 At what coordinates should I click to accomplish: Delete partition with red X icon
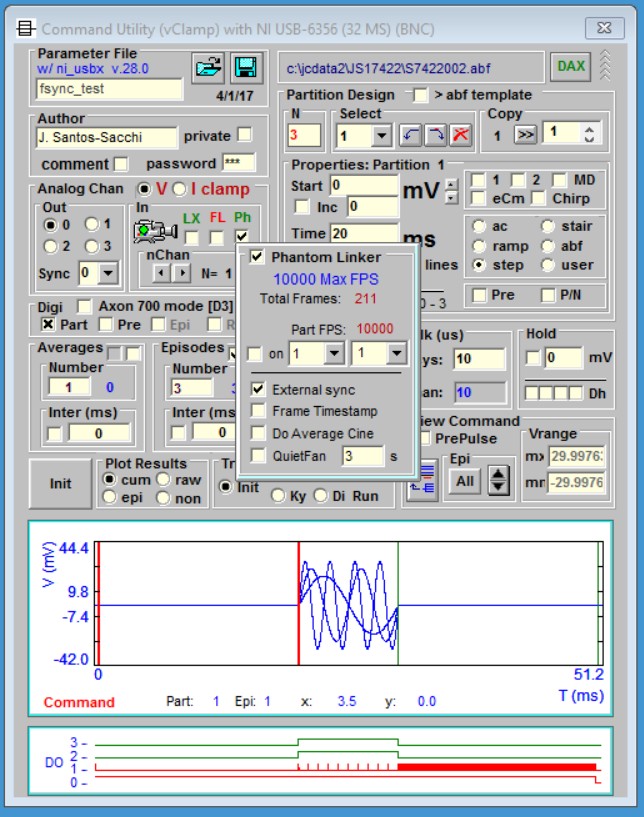coord(460,135)
